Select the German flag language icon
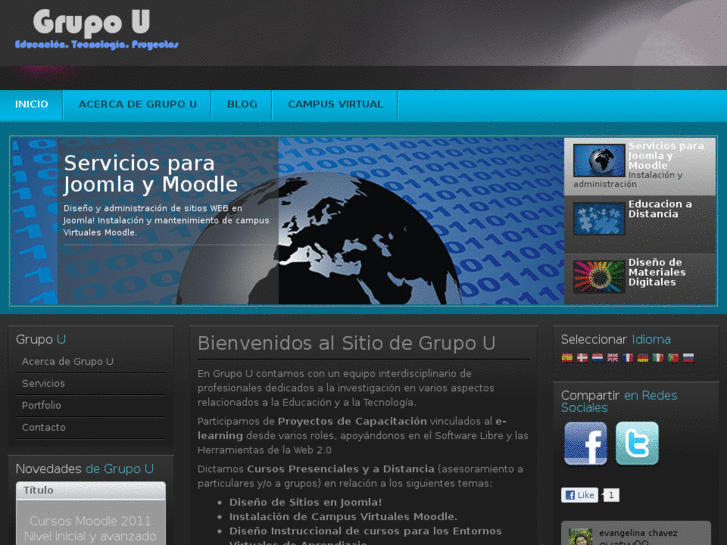 point(643,358)
